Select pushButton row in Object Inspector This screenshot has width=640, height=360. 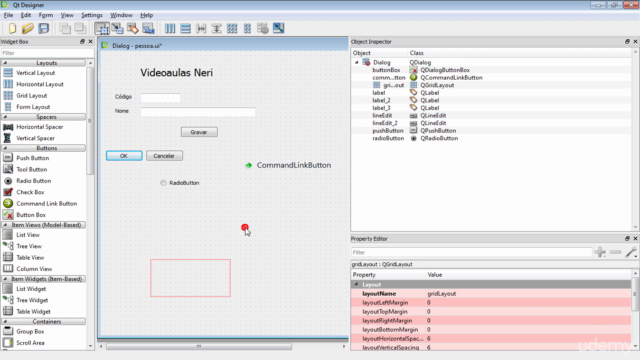[491, 131]
